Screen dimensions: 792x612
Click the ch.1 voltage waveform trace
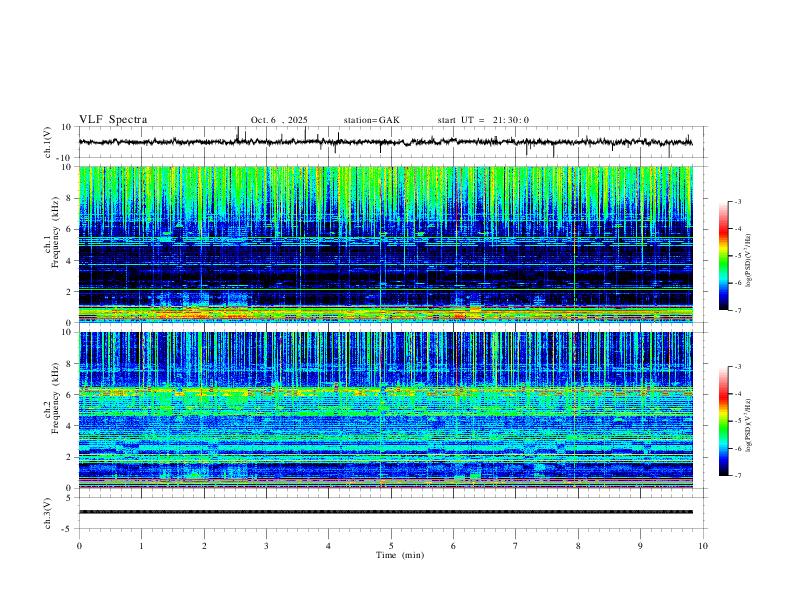click(x=385, y=142)
